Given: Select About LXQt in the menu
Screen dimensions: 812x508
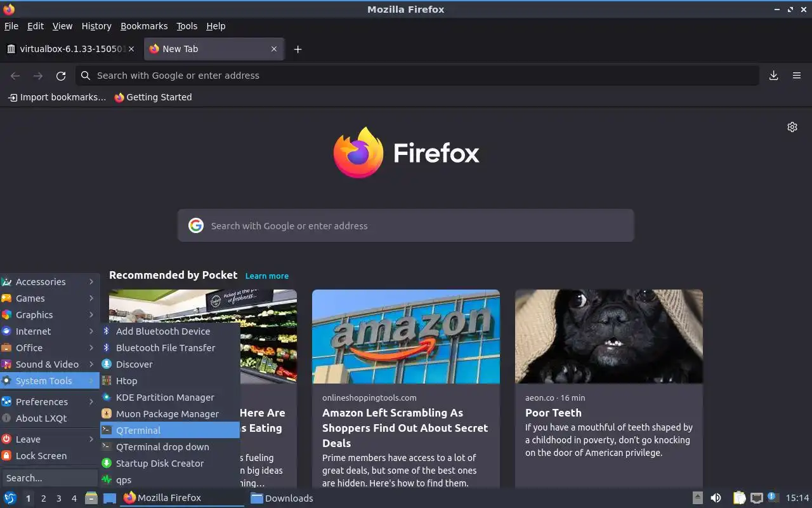Looking at the screenshot, I should pyautogui.click(x=49, y=418).
